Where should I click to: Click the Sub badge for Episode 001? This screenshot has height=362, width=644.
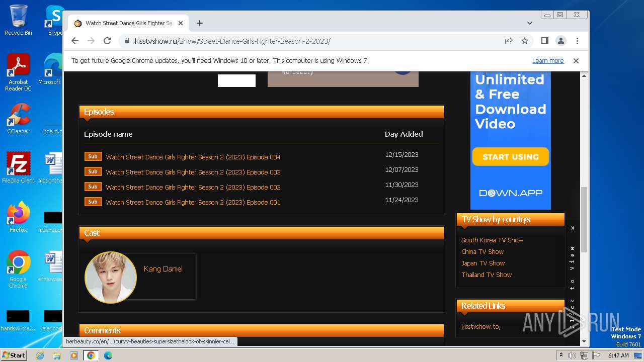pos(93,202)
